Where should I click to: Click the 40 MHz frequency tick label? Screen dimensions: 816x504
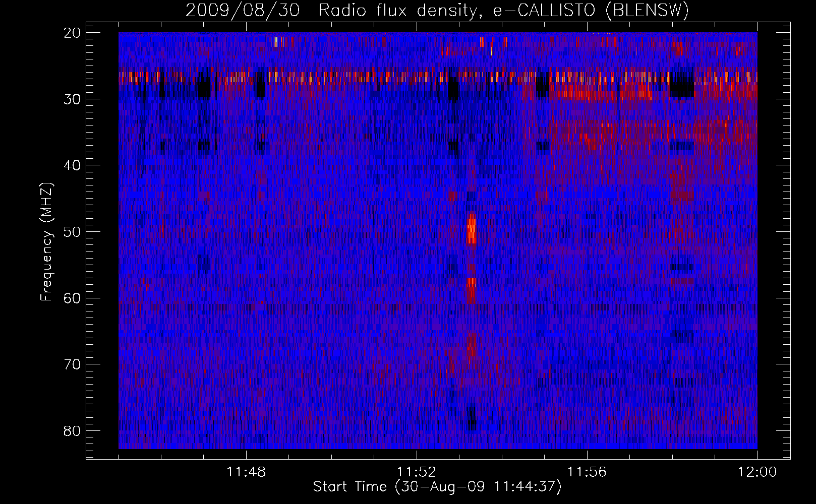tap(73, 165)
